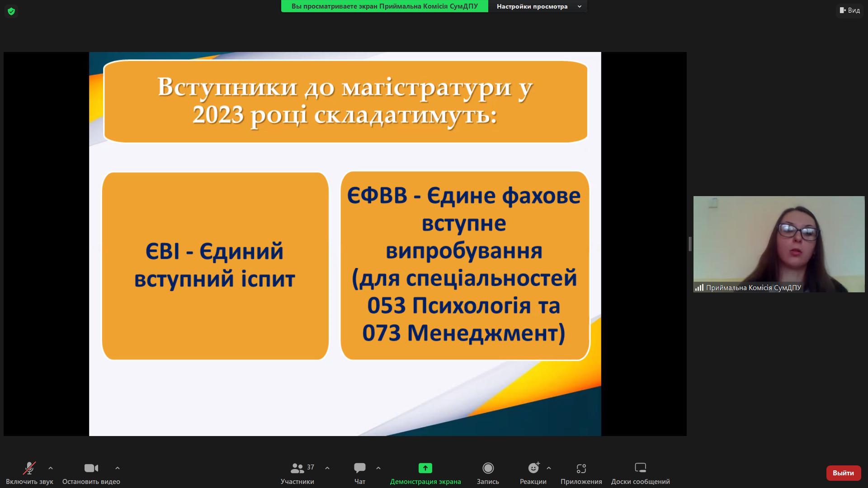Open the Participants panel icon
Viewport: 868px width, 488px height.
point(297,468)
